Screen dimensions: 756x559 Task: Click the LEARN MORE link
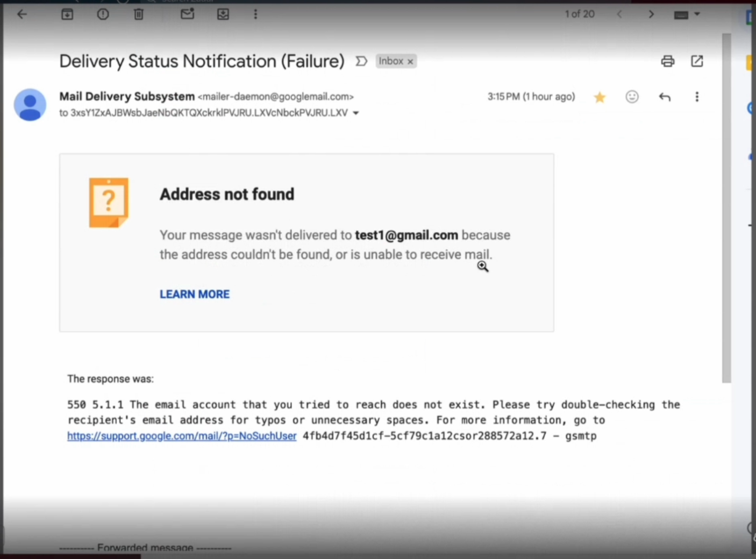[x=195, y=295]
